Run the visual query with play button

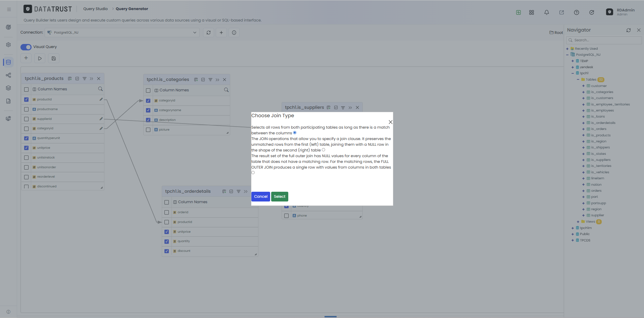(x=40, y=58)
